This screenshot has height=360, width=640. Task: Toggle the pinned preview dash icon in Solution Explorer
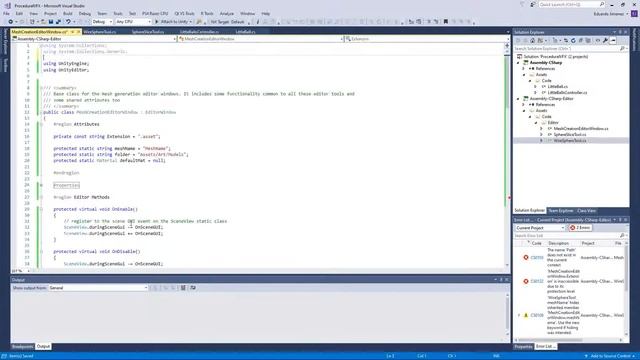pyautogui.click(x=613, y=40)
